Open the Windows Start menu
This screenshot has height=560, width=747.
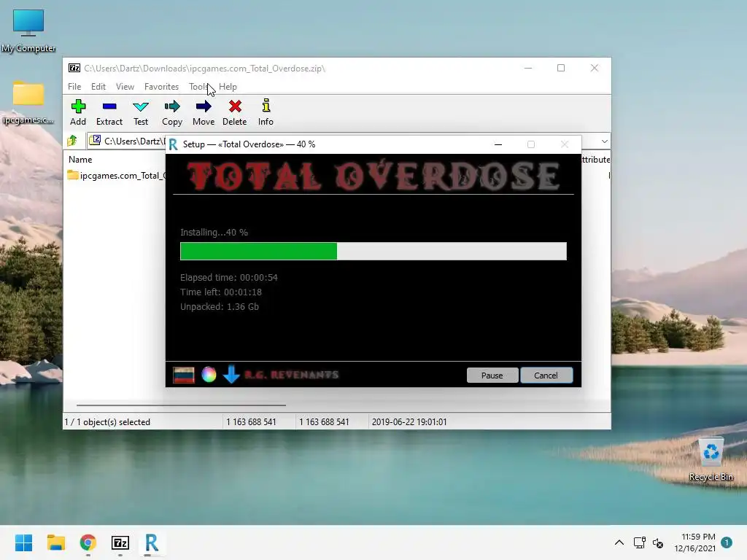[23, 542]
